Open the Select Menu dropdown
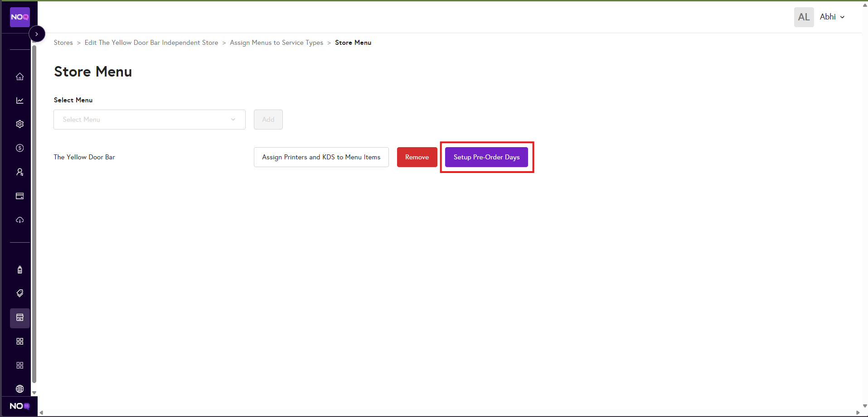868x417 pixels. tap(149, 120)
